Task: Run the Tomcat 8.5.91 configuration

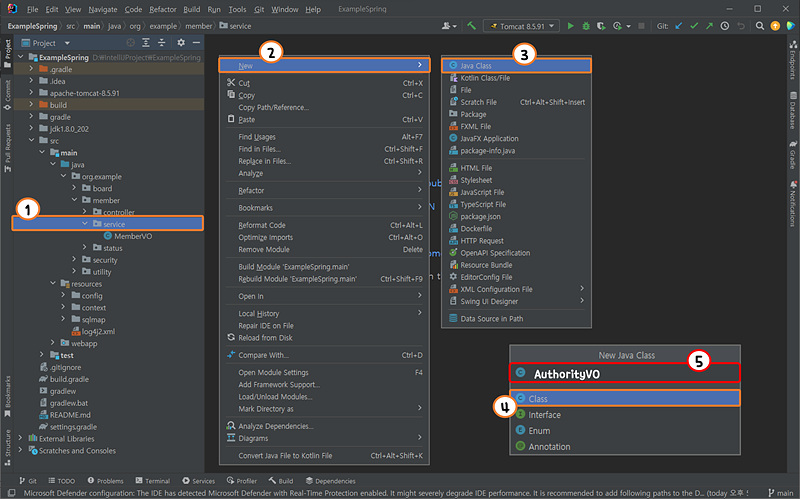Action: click(570, 26)
